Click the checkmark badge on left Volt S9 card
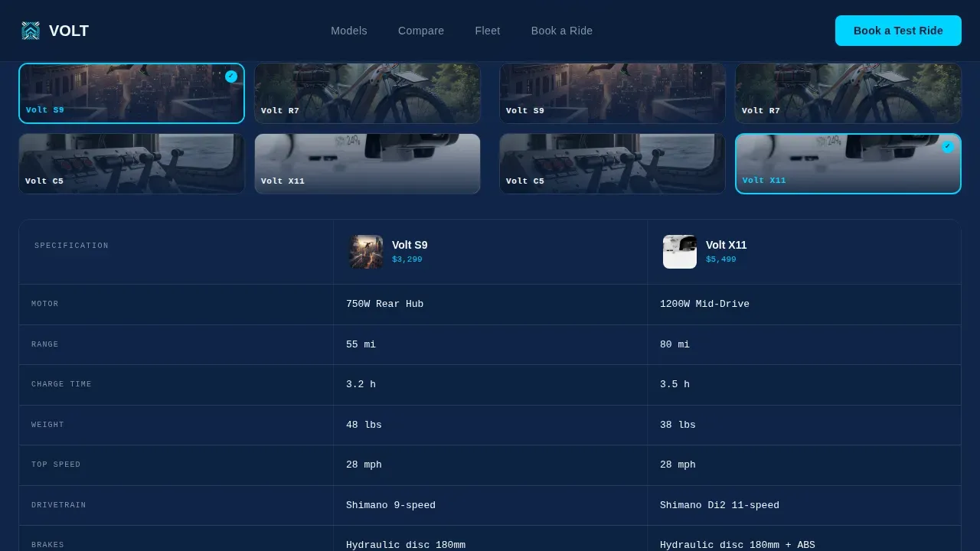Viewport: 980px width, 551px height. point(231,77)
